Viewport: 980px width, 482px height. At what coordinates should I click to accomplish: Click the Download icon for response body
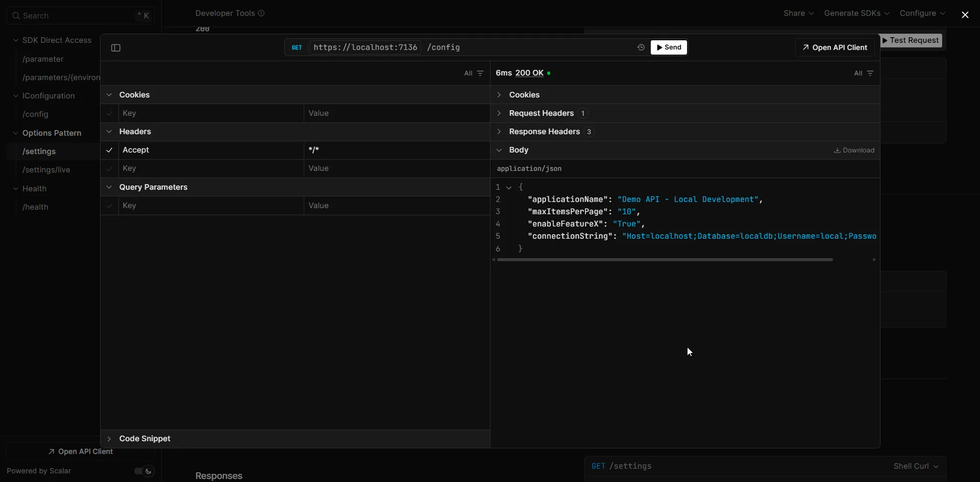click(839, 150)
